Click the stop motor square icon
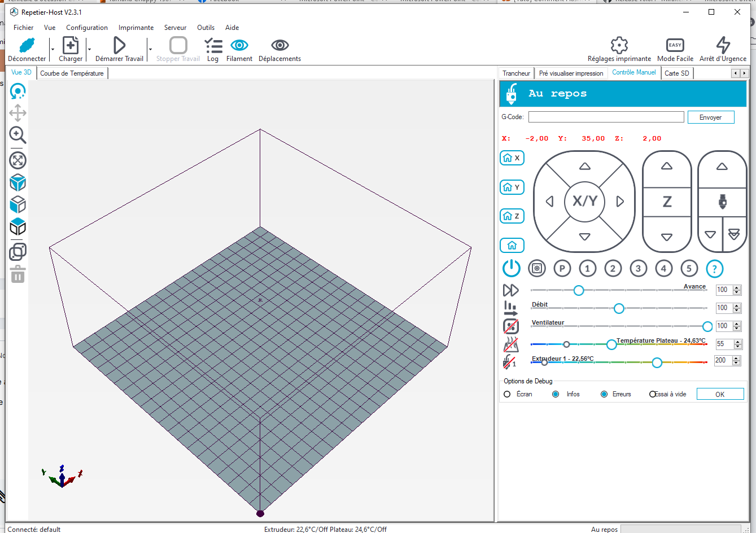The width and height of the screenshot is (756, 533). pos(537,269)
